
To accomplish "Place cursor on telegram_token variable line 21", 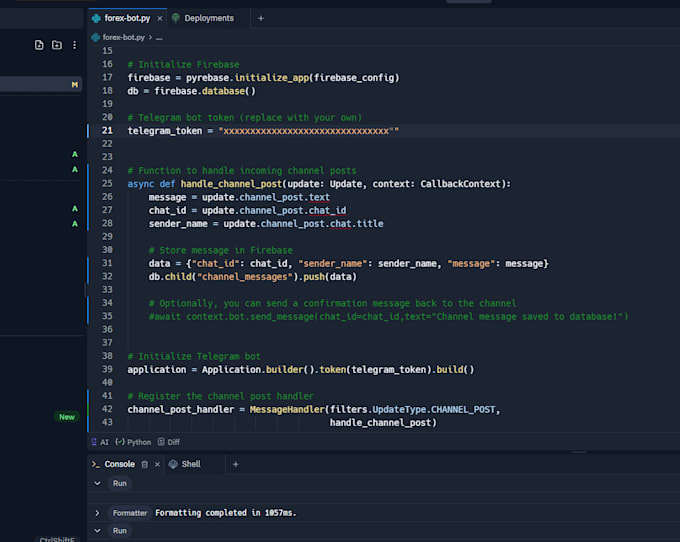I will 165,131.
